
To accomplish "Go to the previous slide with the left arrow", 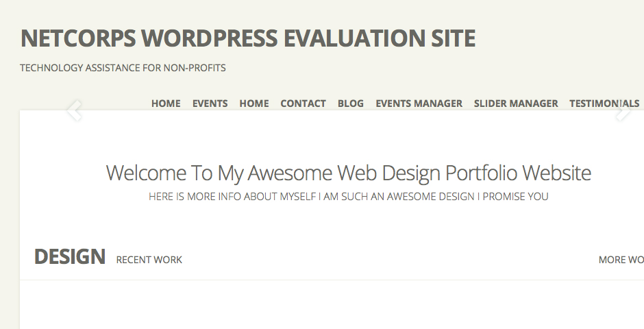I will (x=75, y=110).
